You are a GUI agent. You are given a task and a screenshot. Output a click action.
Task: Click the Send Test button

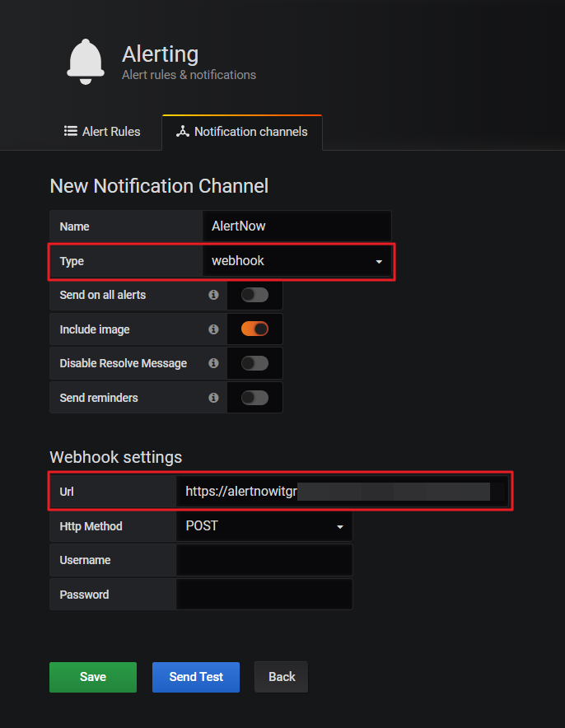coord(196,677)
